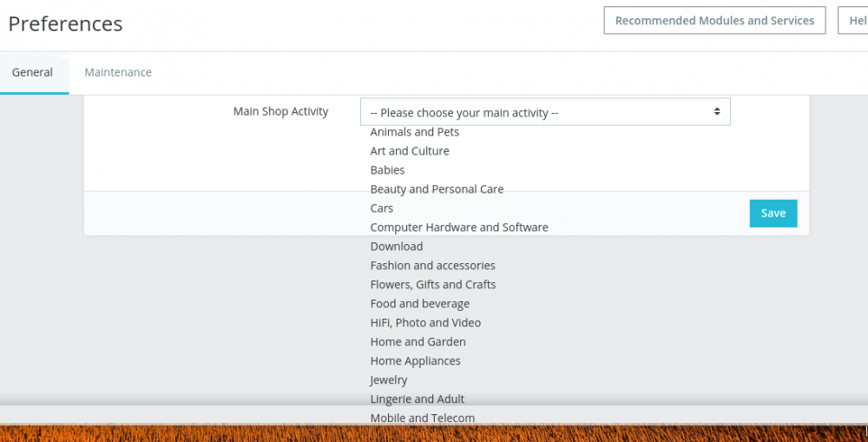Image resolution: width=868 pixels, height=442 pixels.
Task: Choose Animals and Pets option
Action: pos(415,132)
